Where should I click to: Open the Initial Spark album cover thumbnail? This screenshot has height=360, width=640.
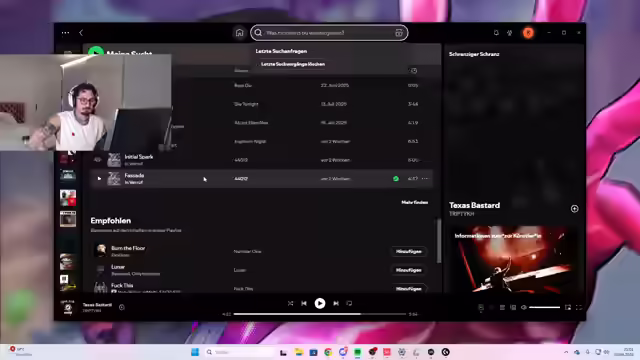coord(114,160)
